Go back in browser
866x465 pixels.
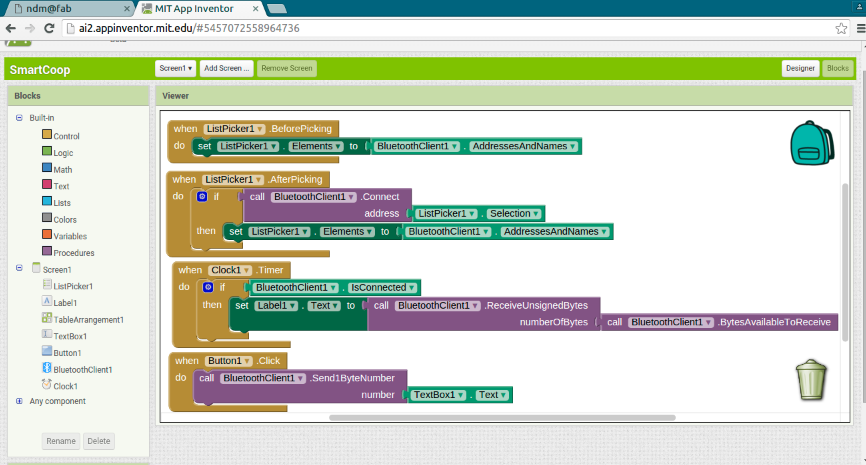coord(10,28)
